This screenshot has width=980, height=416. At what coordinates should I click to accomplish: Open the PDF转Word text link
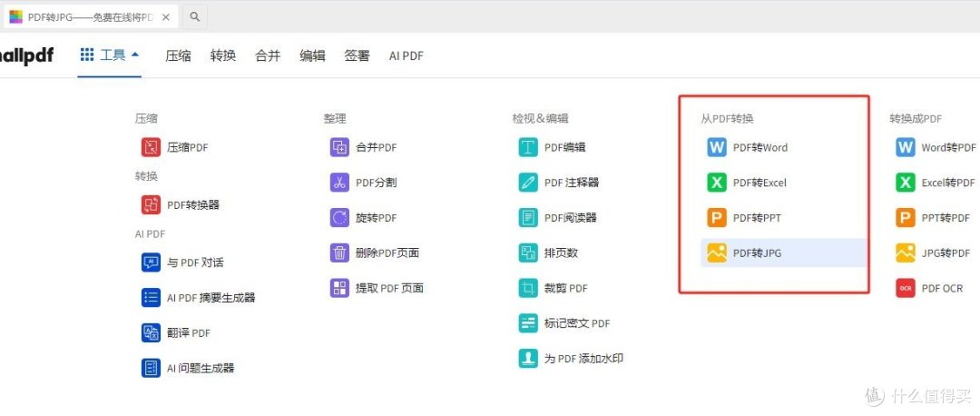pos(760,148)
